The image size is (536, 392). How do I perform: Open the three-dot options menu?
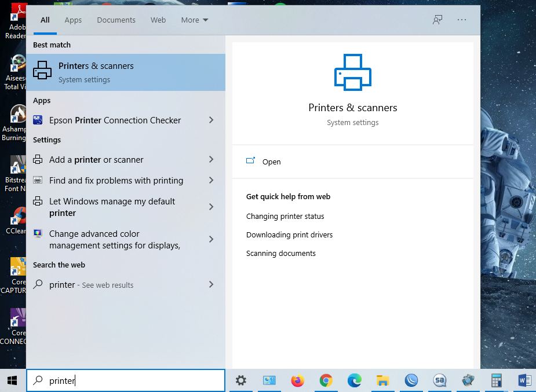click(462, 20)
